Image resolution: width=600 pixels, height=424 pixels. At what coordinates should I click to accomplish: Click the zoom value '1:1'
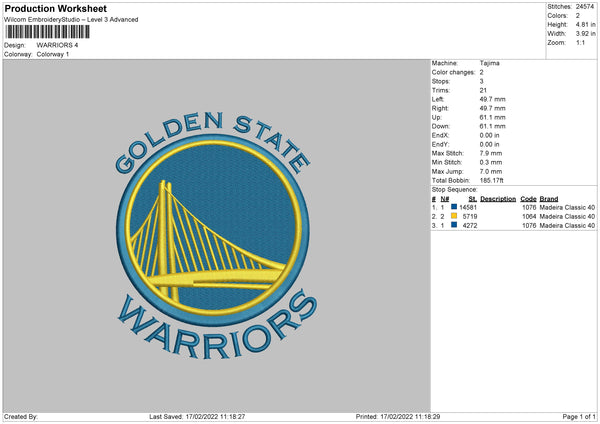[580, 43]
